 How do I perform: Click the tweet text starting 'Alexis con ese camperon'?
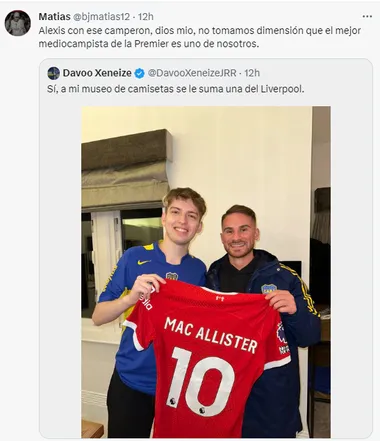[x=200, y=37]
